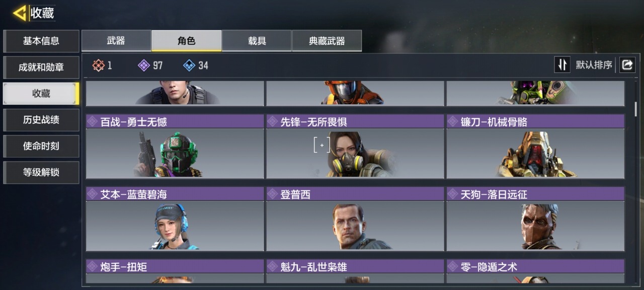The width and height of the screenshot is (644, 290).
Task: Switch to the 载具 tab
Action: pos(257,41)
